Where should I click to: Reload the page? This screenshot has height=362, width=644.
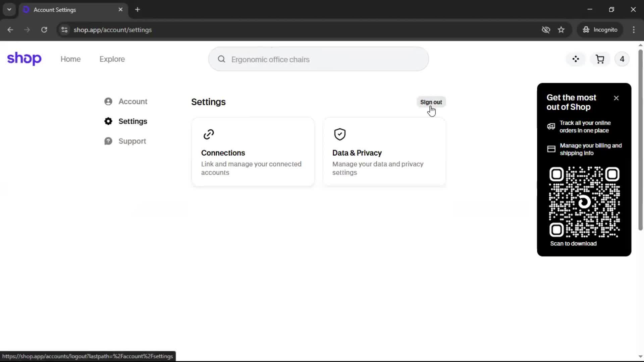point(44,30)
